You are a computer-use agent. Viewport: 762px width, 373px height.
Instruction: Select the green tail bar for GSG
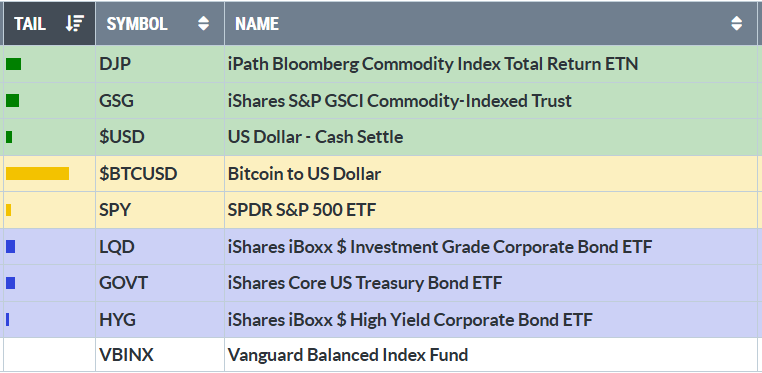point(12,101)
